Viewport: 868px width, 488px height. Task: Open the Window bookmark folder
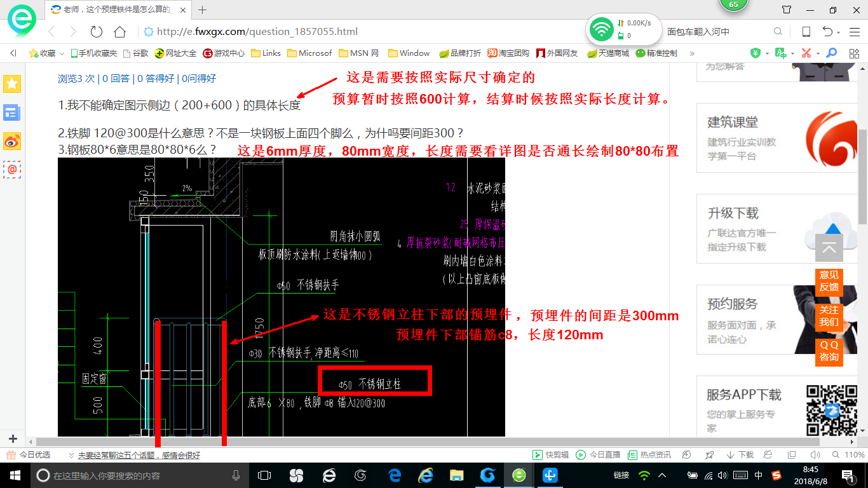[409, 53]
